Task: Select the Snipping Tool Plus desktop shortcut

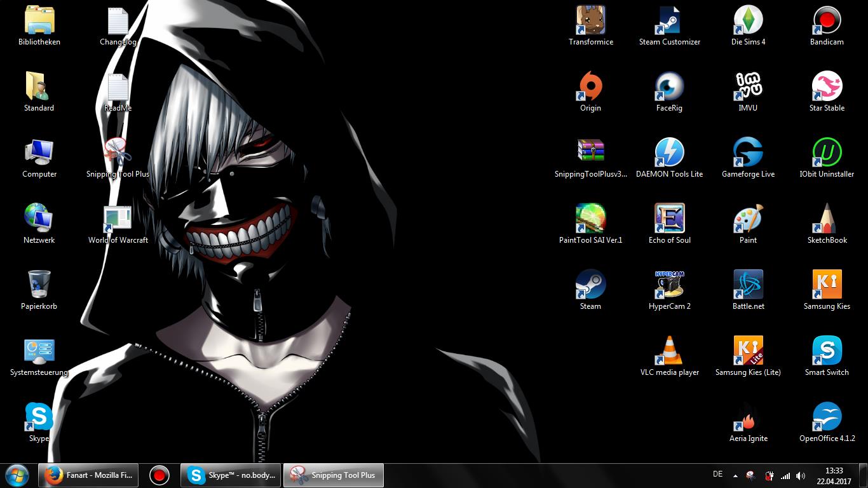Action: point(118,158)
